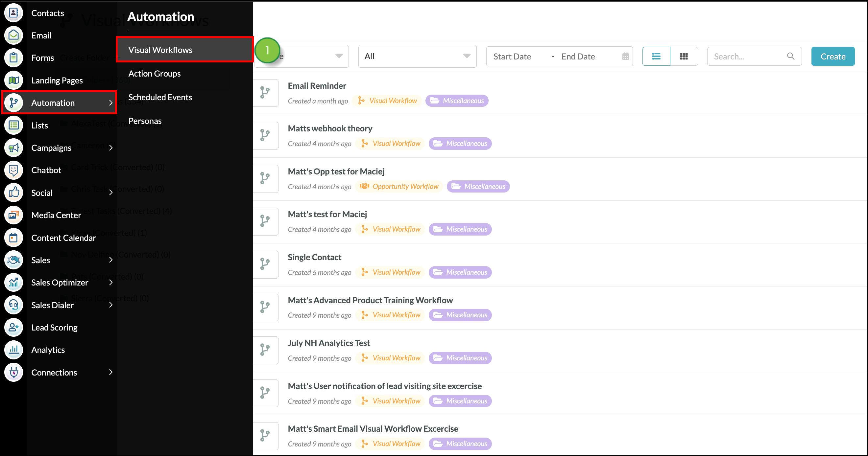Switch to grid view layout

click(684, 56)
